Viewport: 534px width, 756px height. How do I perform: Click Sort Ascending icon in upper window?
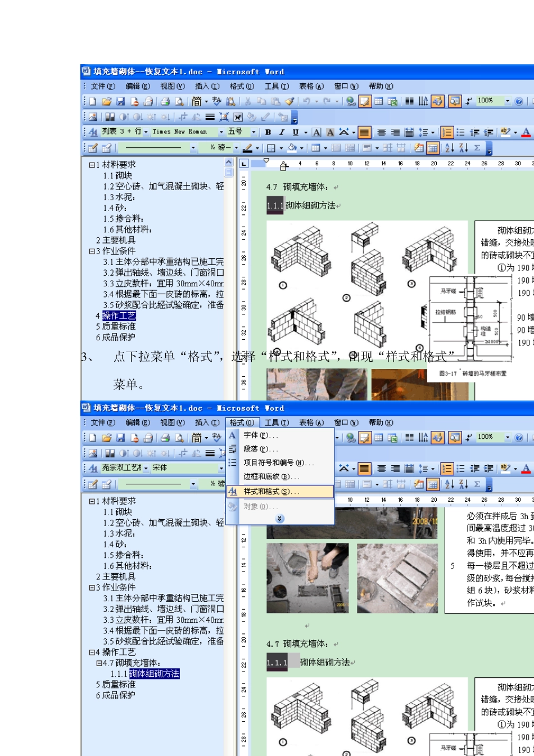[x=450, y=148]
